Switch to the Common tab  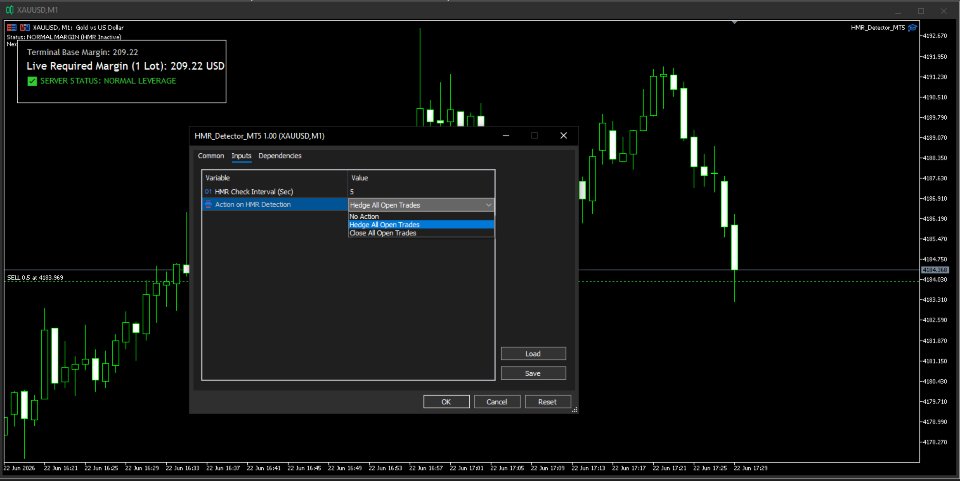pyautogui.click(x=211, y=155)
